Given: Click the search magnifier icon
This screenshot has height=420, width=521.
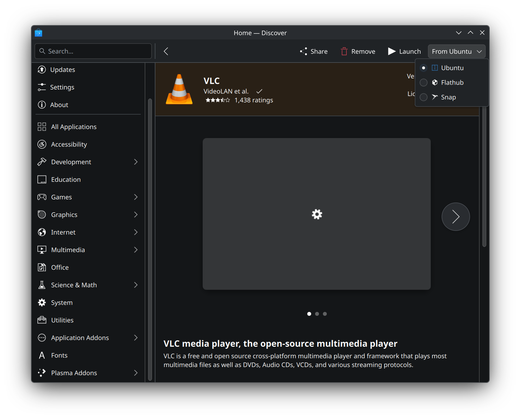Looking at the screenshot, I should (42, 51).
